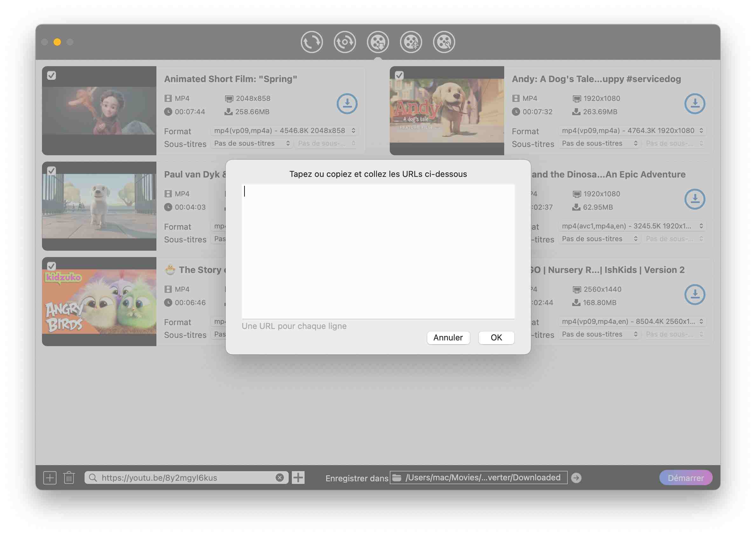Open the film reel compress tab
The image size is (756, 537).
(x=411, y=42)
